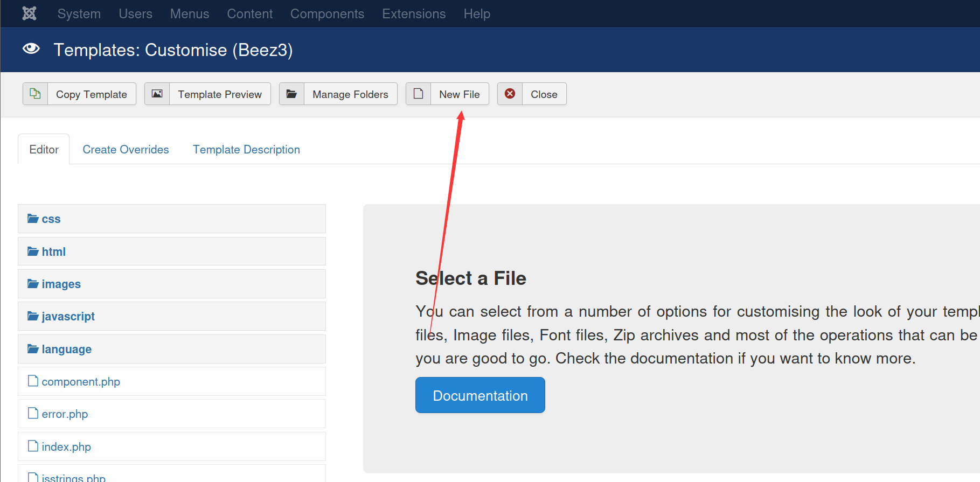Click the Manage Folders folder icon
Image resolution: width=980 pixels, height=482 pixels.
point(291,94)
